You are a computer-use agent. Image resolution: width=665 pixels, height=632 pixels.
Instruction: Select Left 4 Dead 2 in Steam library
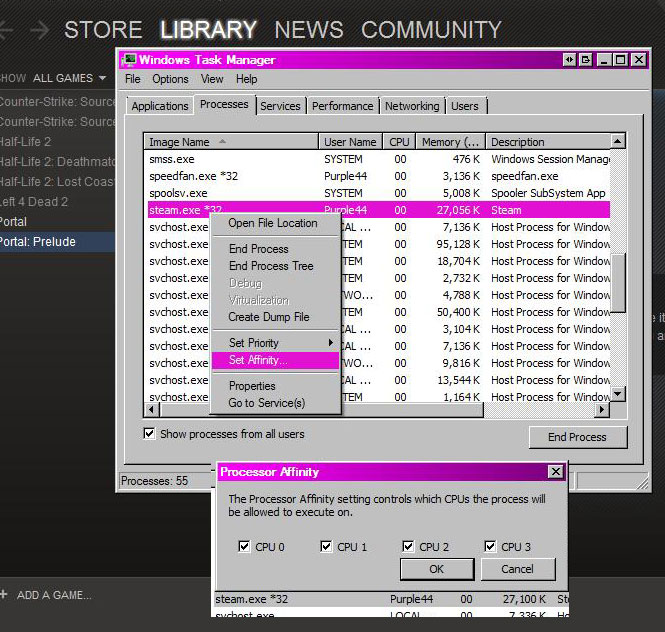(57, 201)
